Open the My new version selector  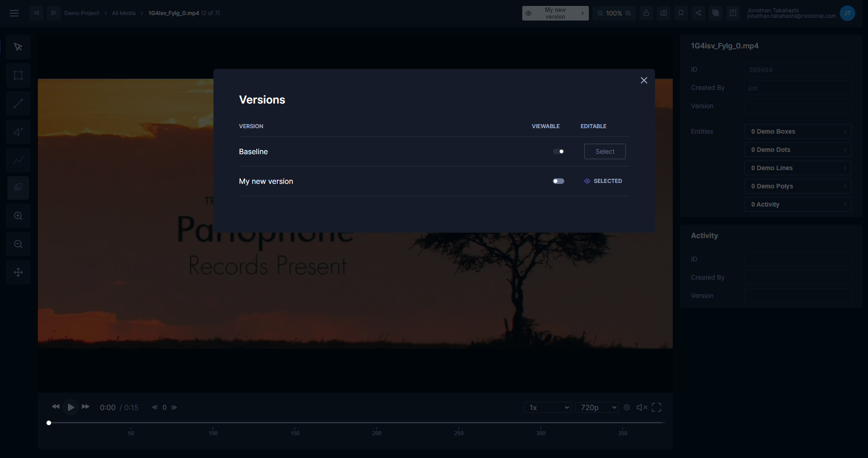pos(555,13)
